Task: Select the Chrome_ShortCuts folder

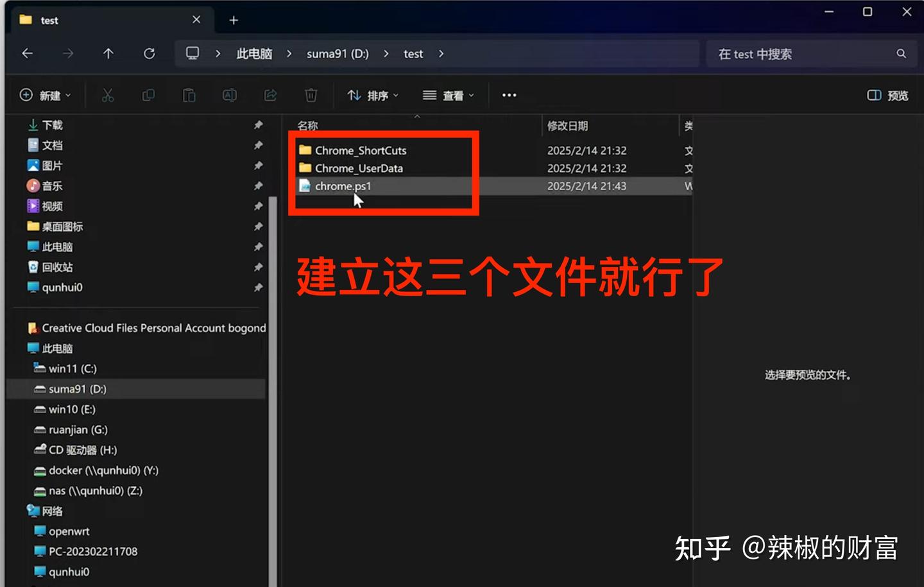Action: [361, 150]
